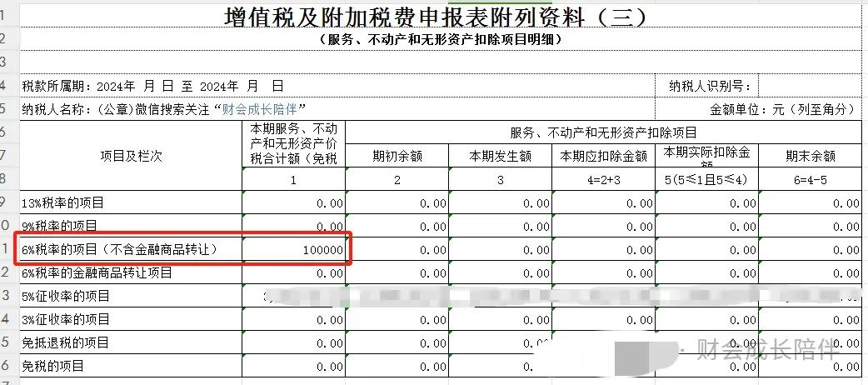Viewport: 868px width, 385px height.
Task: Click 本期实际扣除金额 value in 13%税率的项目 row
Action: pos(707,202)
